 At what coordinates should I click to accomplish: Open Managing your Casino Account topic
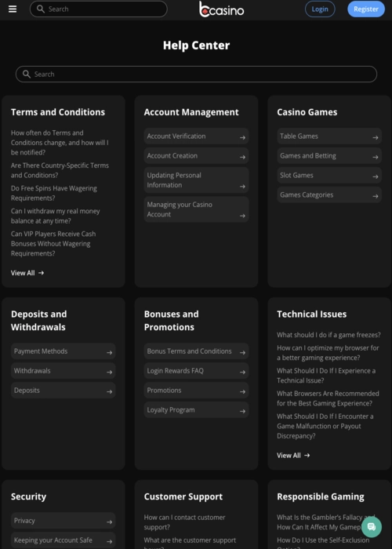196,209
